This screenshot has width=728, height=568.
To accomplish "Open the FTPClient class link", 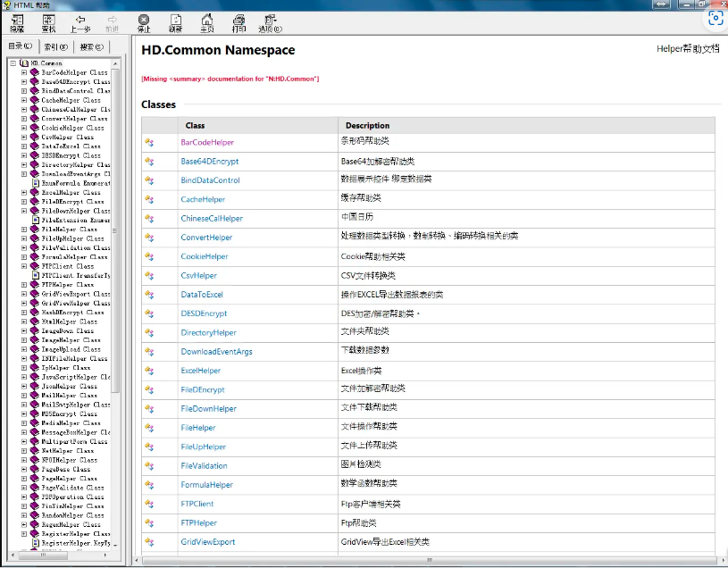I will click(x=197, y=504).
